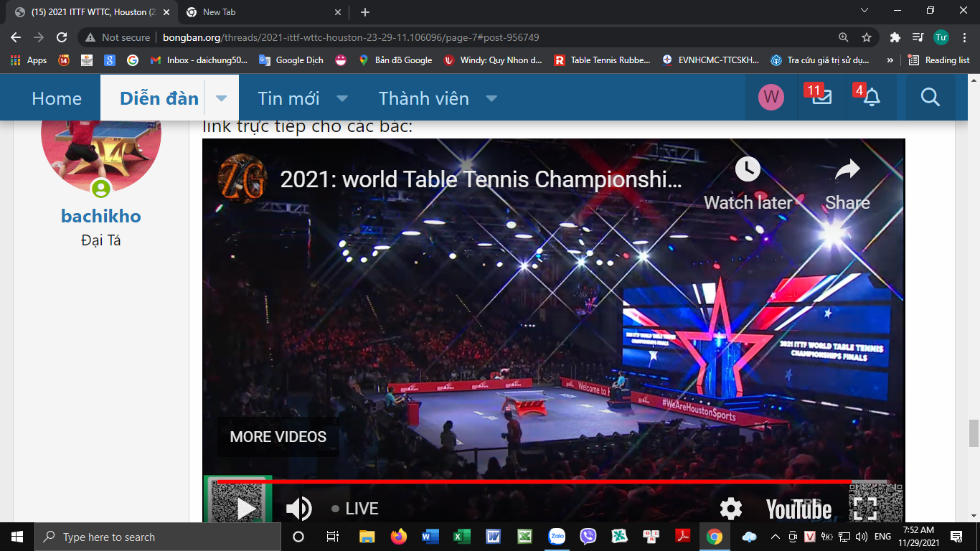
Task: Bookmark this page with the star icon
Action: [x=867, y=37]
